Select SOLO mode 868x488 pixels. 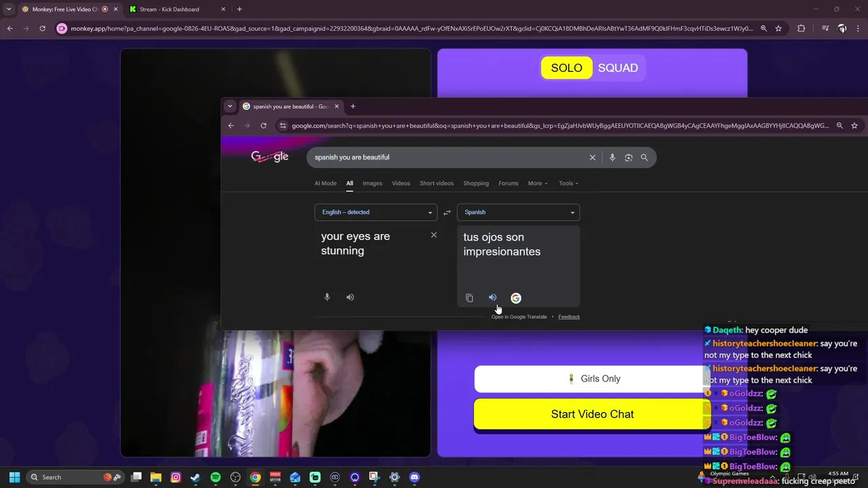[x=567, y=68]
